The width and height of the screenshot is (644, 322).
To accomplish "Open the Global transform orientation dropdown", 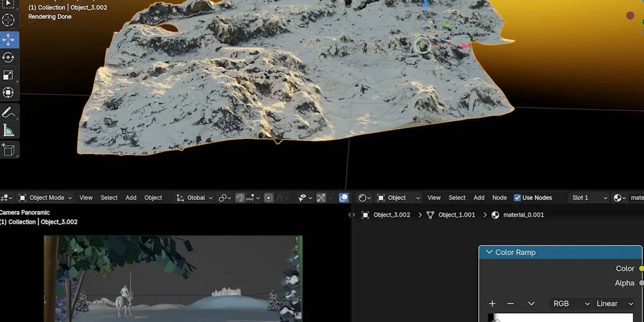I will click(195, 197).
